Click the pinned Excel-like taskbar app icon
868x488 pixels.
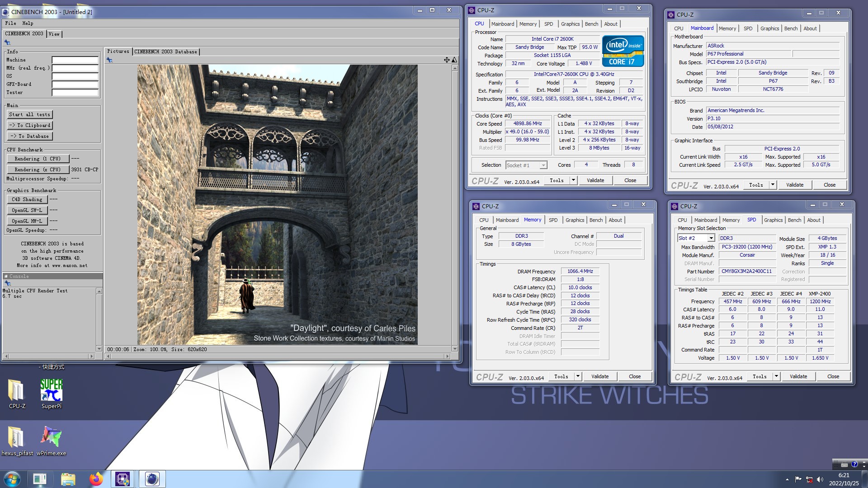pos(40,479)
